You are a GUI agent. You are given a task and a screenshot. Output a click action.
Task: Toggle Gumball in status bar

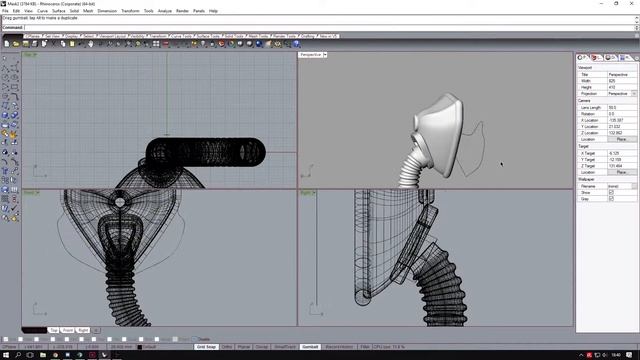[310, 347]
